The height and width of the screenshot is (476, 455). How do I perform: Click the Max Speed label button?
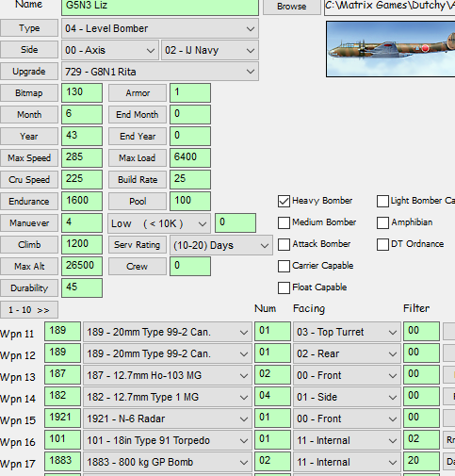click(29, 157)
